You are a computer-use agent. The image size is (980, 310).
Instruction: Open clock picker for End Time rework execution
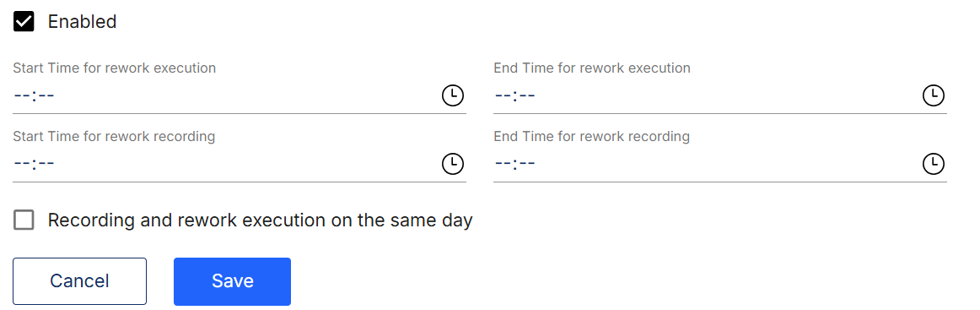click(934, 95)
